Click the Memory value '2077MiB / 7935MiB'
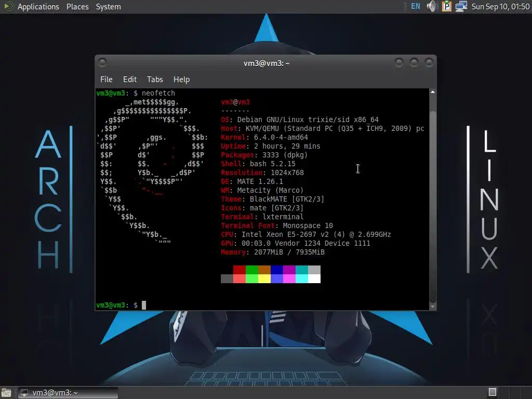The image size is (532, 399). tap(289, 252)
